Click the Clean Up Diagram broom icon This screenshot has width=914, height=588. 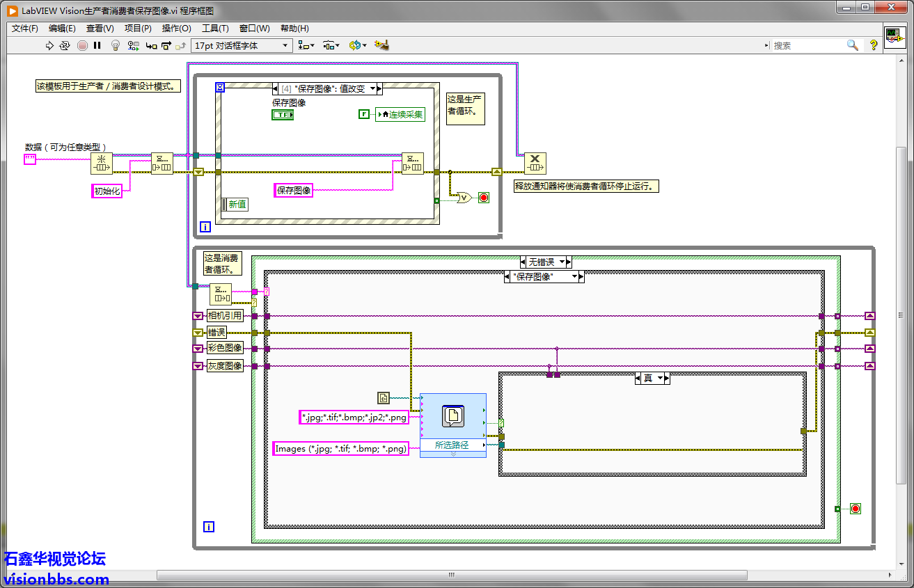[381, 45]
